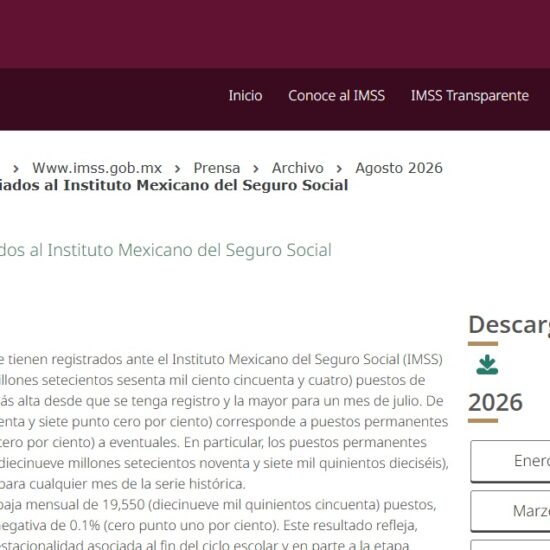Image resolution: width=550 pixels, height=550 pixels.
Task: Go to Www.imss.gob.mx breadcrumb link
Action: coord(97,168)
